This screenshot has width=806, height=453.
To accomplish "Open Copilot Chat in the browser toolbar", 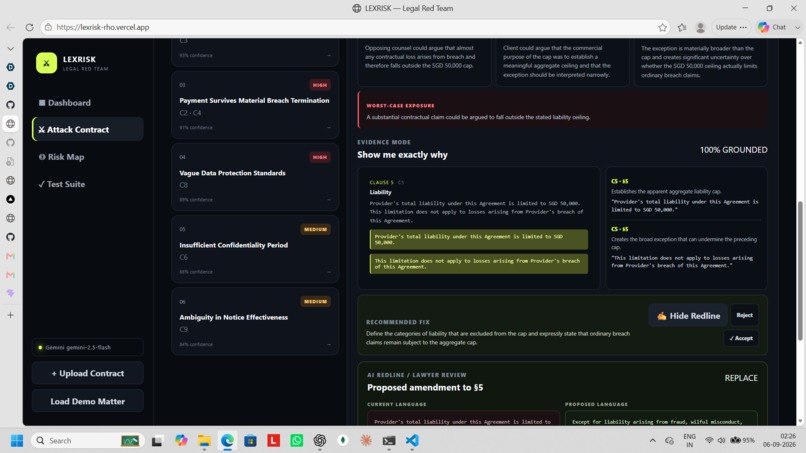I will (x=772, y=27).
